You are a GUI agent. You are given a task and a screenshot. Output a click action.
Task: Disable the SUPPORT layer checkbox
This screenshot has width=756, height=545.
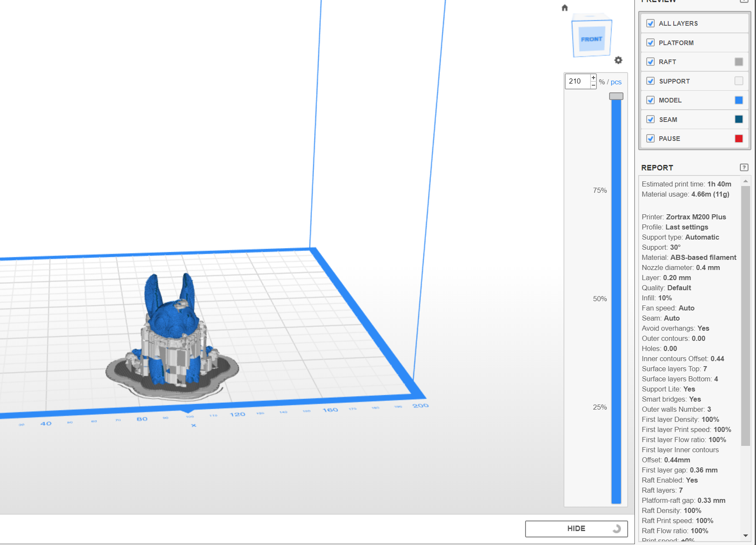(650, 81)
